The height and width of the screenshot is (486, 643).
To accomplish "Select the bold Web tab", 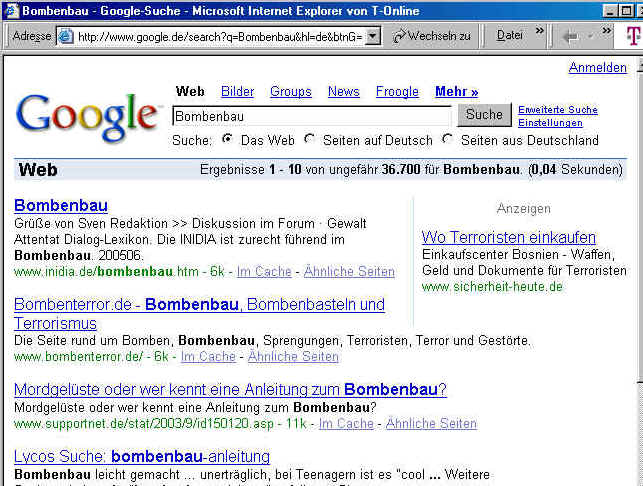I will (x=190, y=91).
